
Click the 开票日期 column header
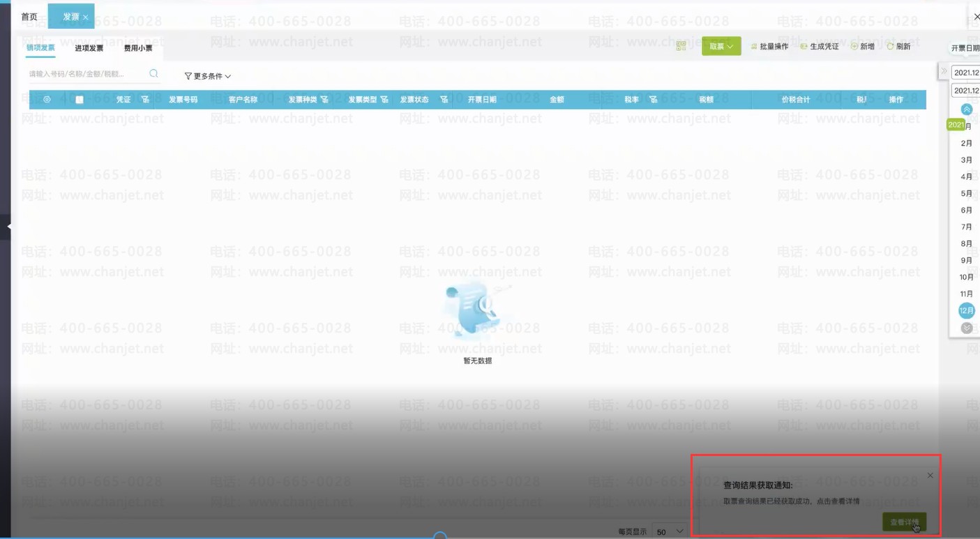point(482,100)
